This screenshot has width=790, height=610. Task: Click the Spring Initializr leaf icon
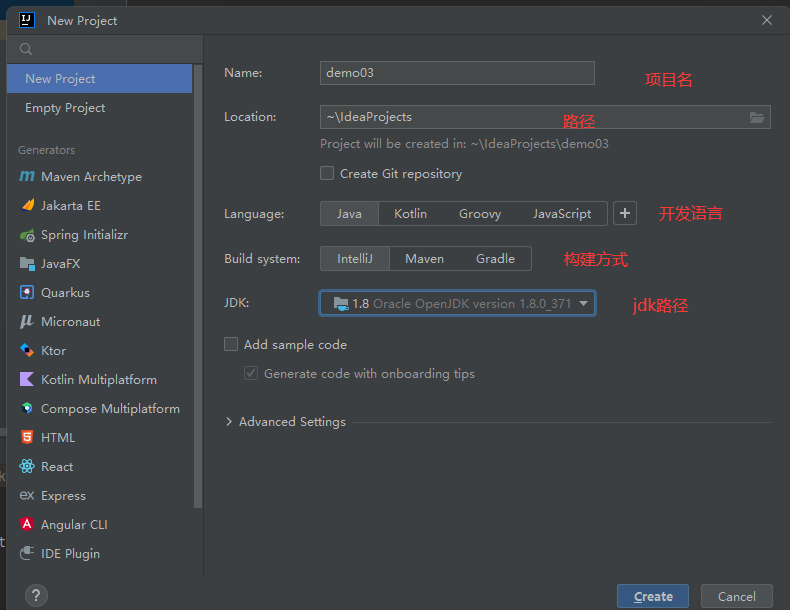tap(27, 235)
